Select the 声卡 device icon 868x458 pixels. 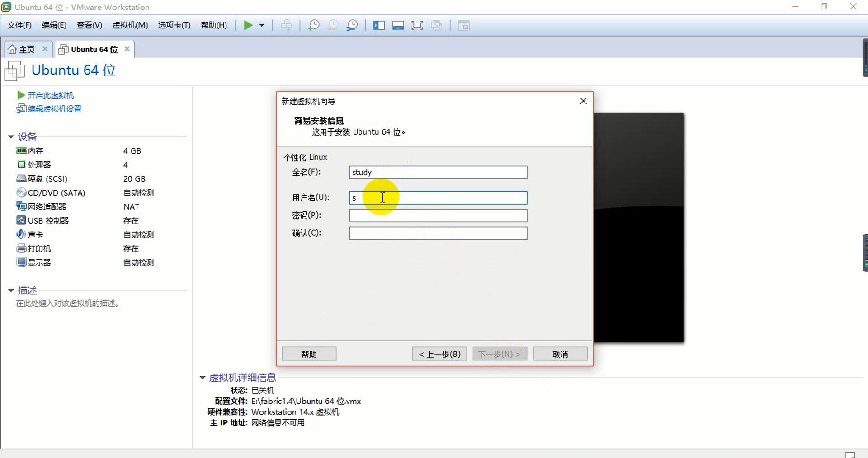coord(21,234)
